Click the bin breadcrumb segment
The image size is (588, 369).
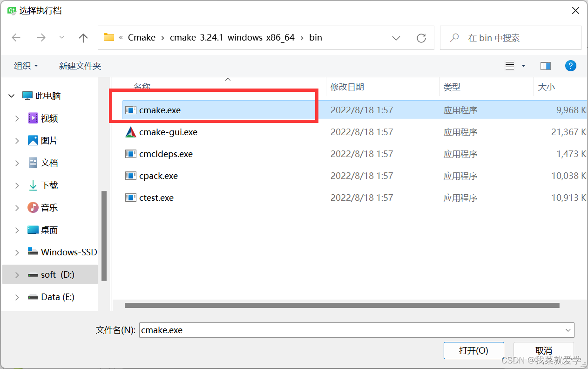click(316, 38)
